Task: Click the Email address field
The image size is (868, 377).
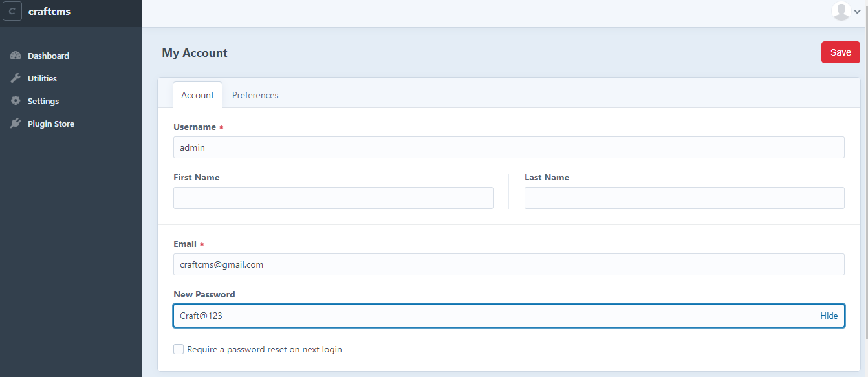Action: (508, 264)
